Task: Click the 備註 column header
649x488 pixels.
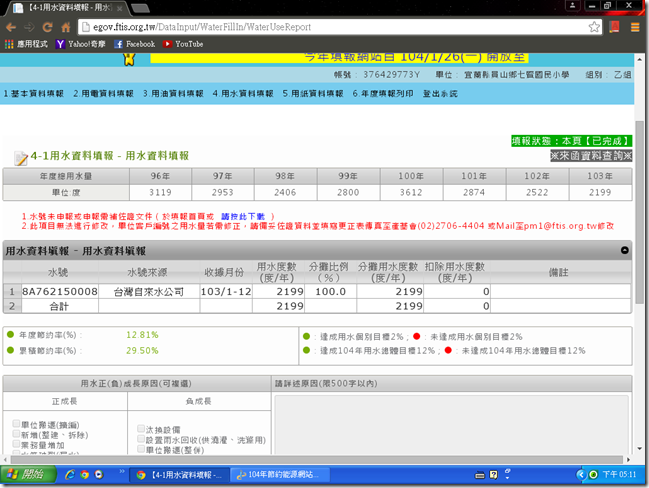Action: click(x=559, y=272)
